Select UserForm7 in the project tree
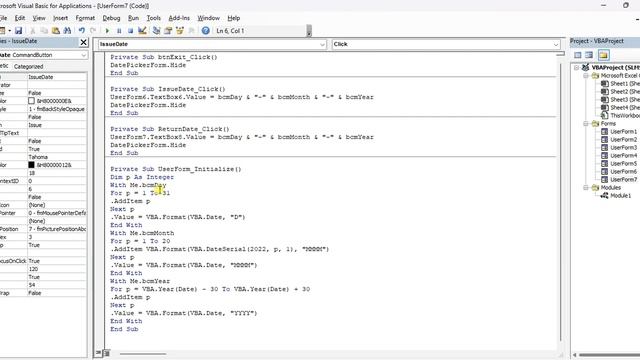The width and height of the screenshot is (640, 360). pyautogui.click(x=619, y=180)
